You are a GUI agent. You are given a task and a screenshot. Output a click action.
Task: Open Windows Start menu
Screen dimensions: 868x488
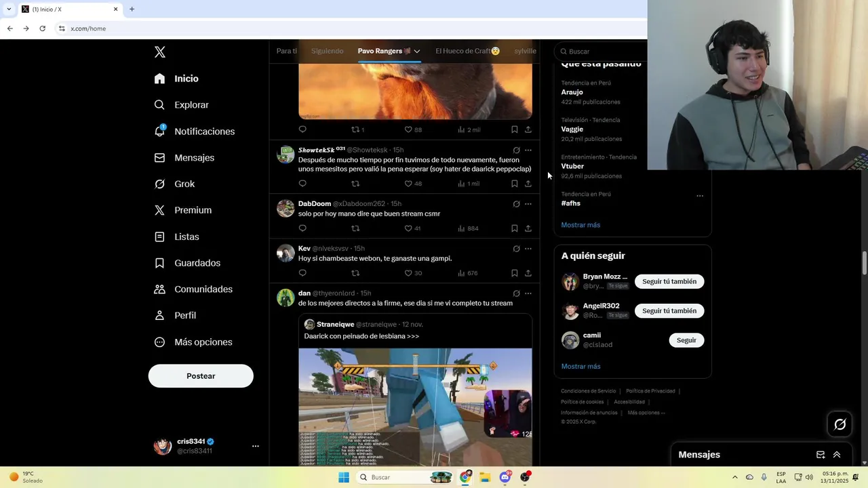[344, 477]
